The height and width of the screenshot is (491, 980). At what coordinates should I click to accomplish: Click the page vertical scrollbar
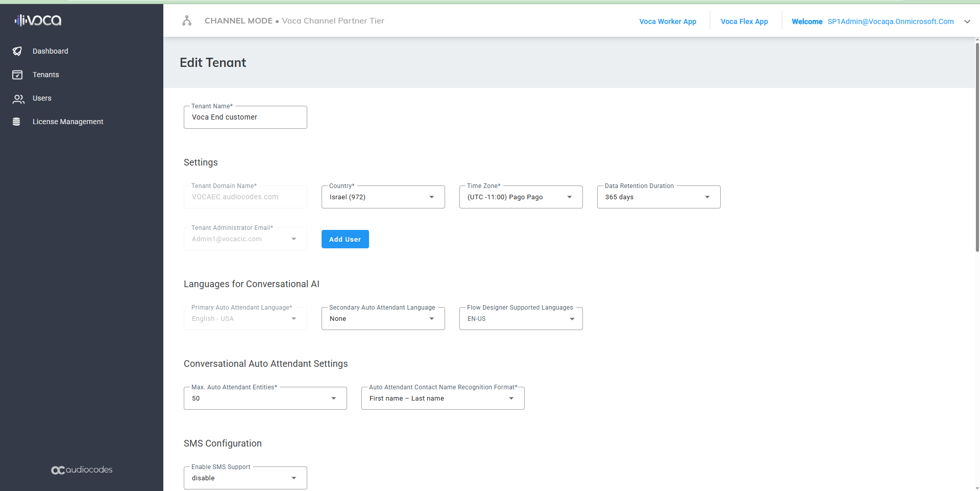coord(977,148)
